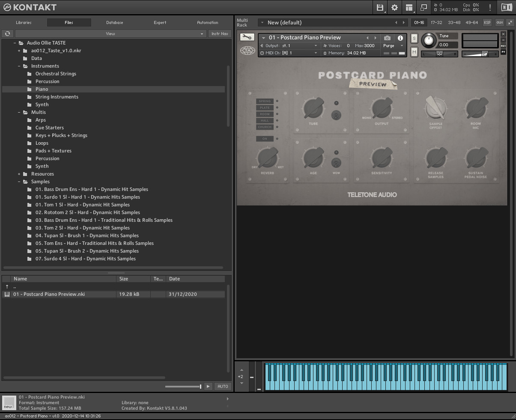Remove the Postcard Piano instrument

(x=504, y=34)
